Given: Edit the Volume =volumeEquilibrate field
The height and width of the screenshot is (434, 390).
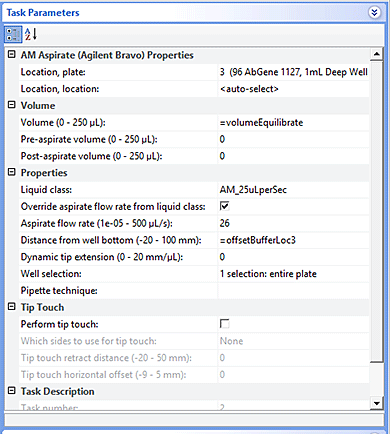Looking at the screenshot, I should [294, 122].
